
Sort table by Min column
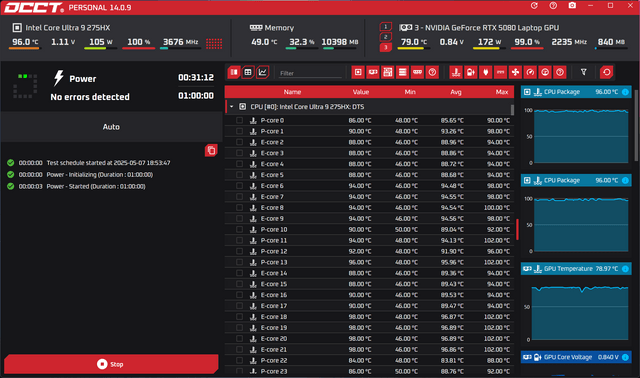(410, 92)
